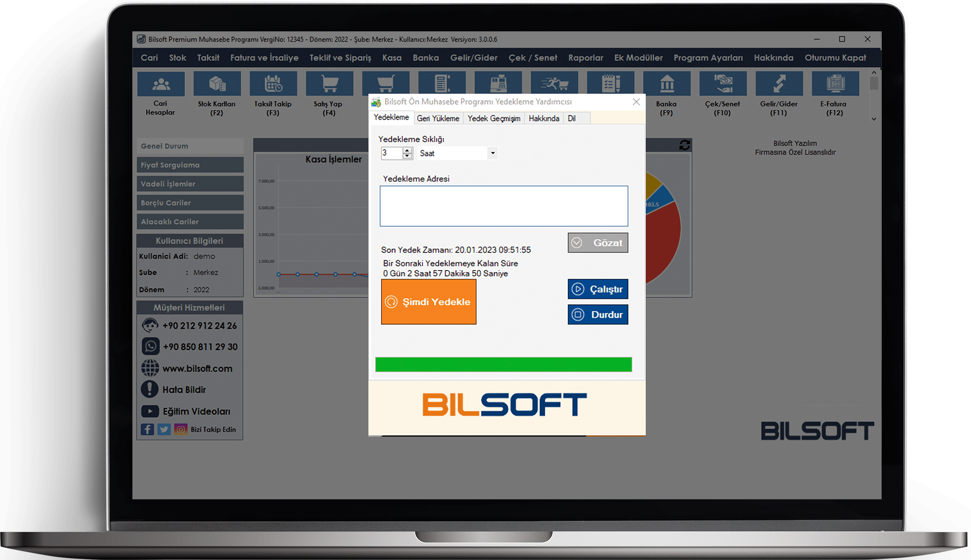
Task: Open Stok Kartları (F2) icon
Action: (216, 84)
